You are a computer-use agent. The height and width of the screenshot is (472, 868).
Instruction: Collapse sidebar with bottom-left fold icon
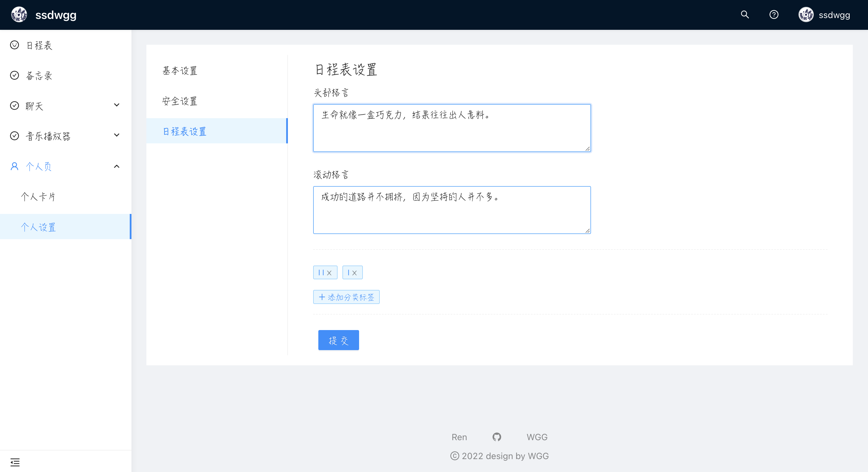coord(15,462)
